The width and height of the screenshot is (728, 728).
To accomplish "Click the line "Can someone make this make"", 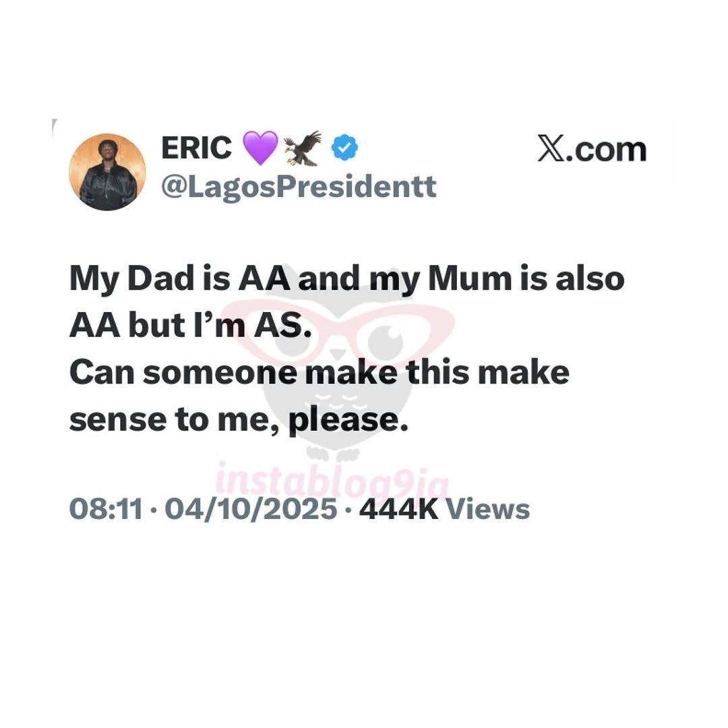I will point(319,372).
